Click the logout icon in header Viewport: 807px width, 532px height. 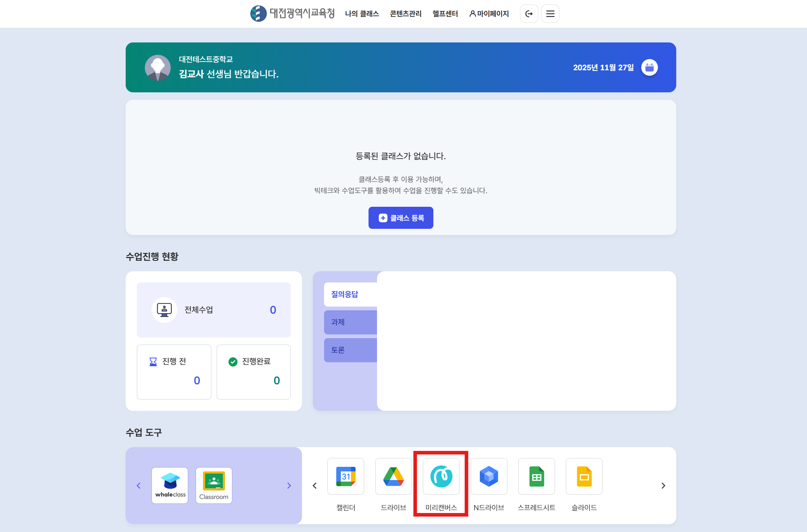point(529,14)
